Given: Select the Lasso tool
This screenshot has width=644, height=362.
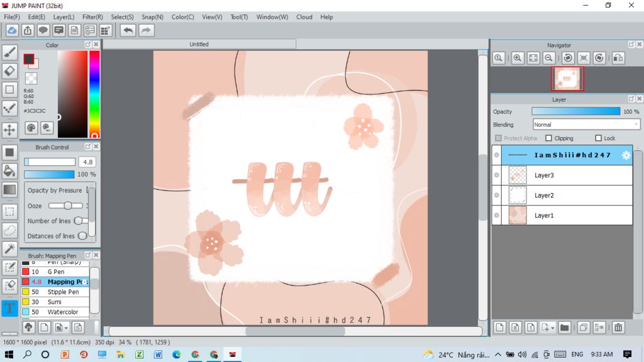Looking at the screenshot, I should point(9,230).
